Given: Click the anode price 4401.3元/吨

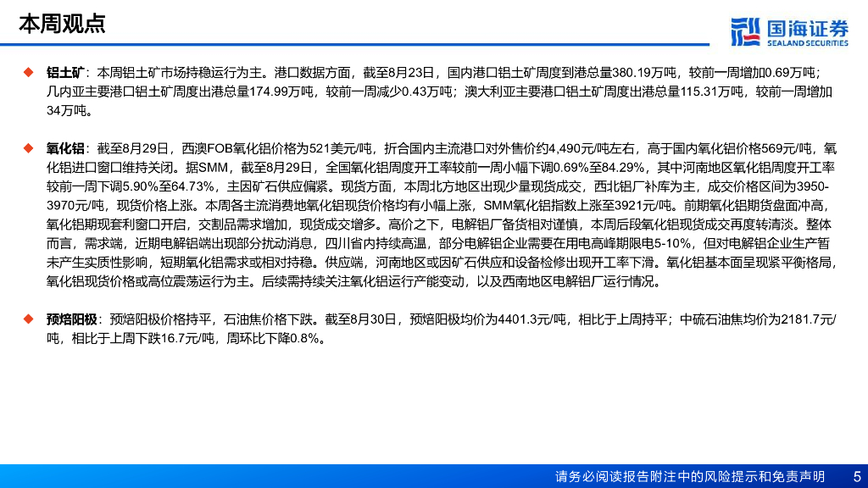Looking at the screenshot, I should click(x=532, y=319).
